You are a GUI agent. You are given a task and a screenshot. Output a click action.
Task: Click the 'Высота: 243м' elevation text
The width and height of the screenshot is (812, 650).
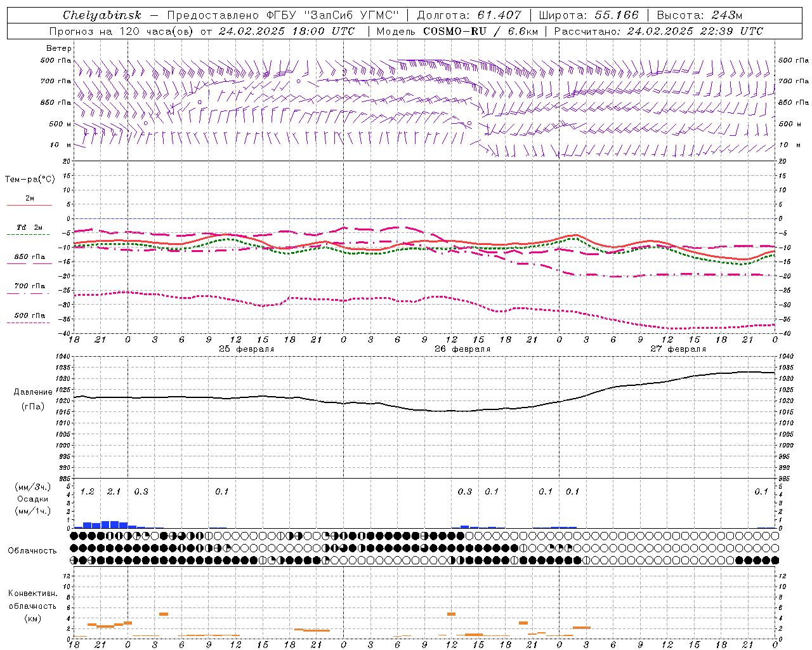(x=699, y=15)
